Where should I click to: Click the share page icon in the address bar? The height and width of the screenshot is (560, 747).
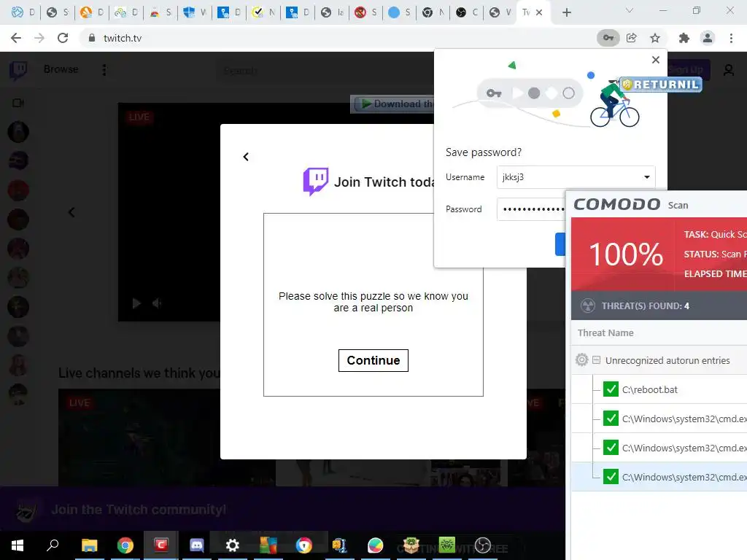point(632,38)
